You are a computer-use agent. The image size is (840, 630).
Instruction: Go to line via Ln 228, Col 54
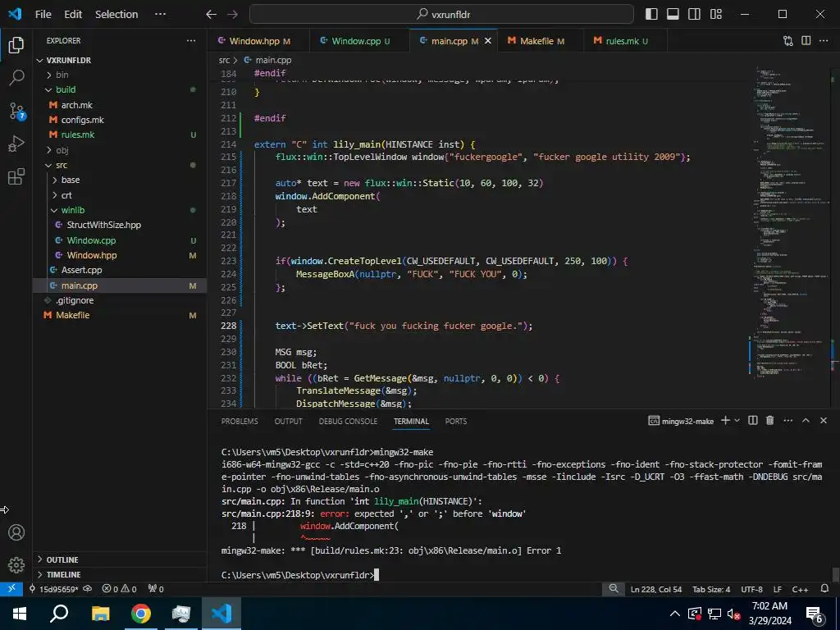pos(656,589)
